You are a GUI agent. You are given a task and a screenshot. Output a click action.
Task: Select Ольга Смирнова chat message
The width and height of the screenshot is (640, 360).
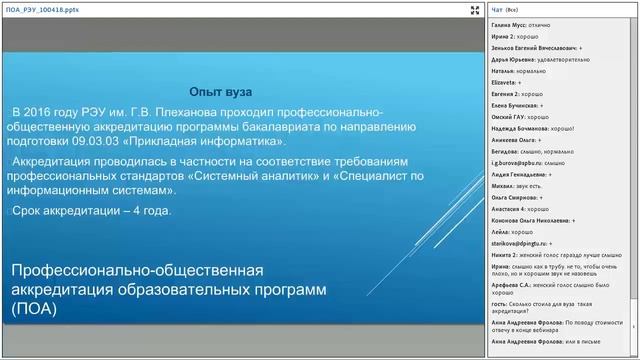[517, 198]
